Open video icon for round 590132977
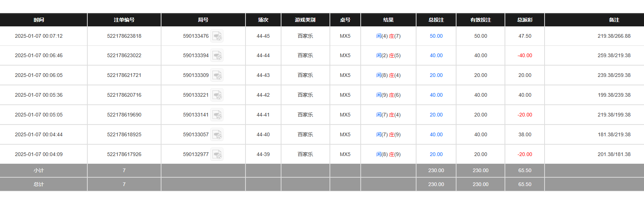 [x=217, y=155]
